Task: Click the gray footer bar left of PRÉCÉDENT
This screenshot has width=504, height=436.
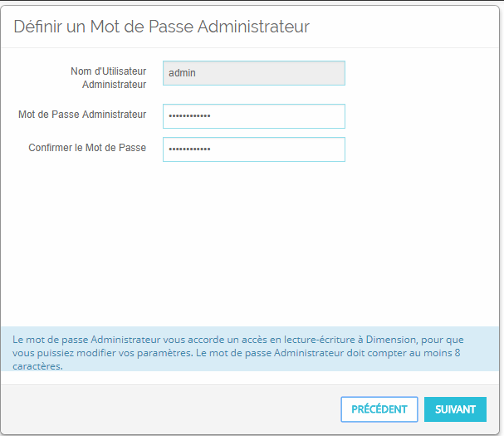Action: 170,409
